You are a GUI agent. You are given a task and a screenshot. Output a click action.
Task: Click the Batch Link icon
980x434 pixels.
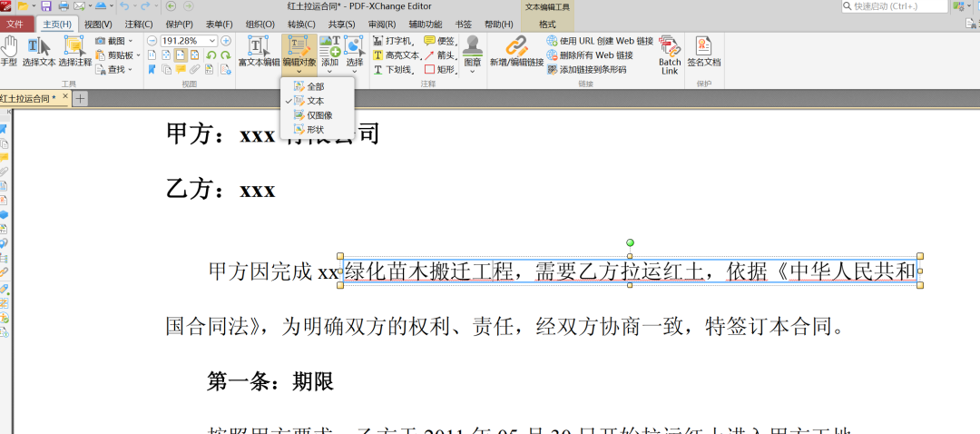[670, 54]
